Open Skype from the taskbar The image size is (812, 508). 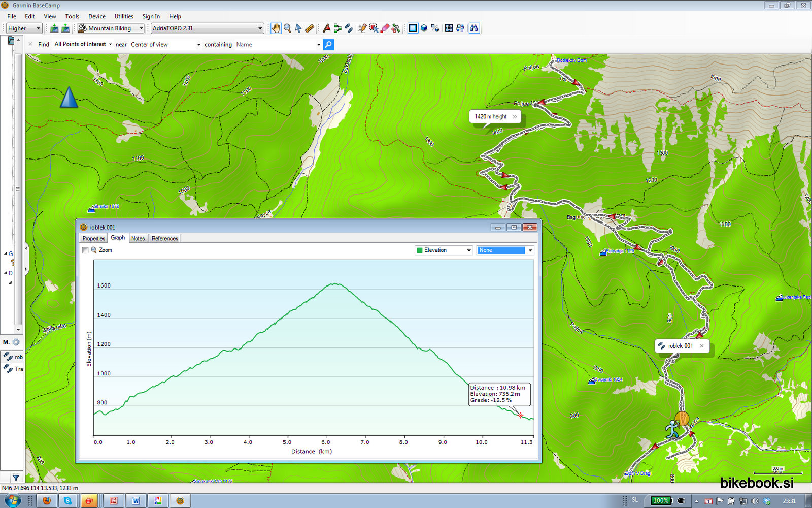coord(67,501)
